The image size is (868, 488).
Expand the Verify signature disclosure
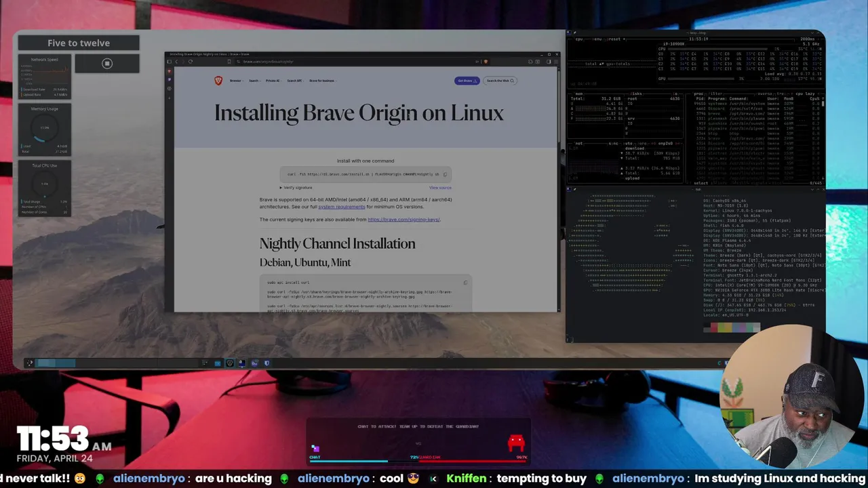[296, 188]
